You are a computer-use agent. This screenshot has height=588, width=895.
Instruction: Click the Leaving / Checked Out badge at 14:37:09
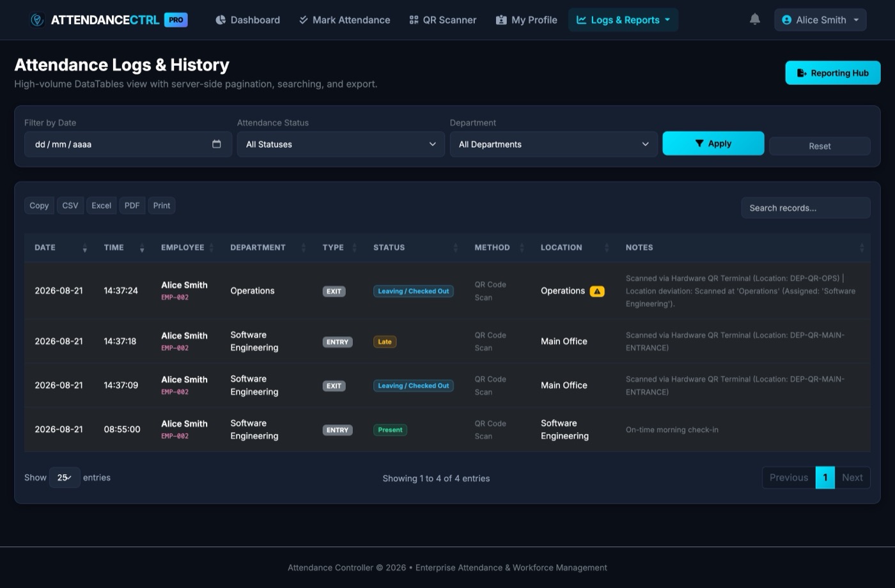click(414, 385)
